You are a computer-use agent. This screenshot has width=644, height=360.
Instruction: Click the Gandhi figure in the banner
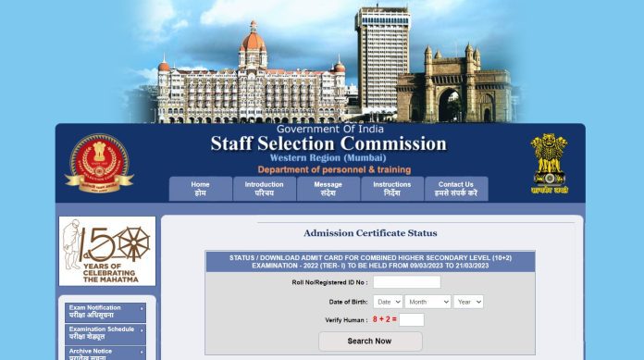[71, 244]
